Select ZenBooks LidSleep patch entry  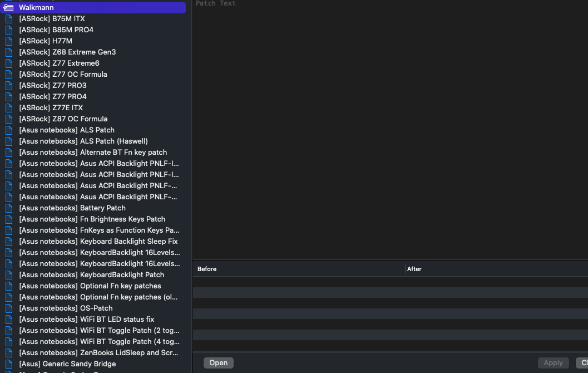pyautogui.click(x=98, y=353)
